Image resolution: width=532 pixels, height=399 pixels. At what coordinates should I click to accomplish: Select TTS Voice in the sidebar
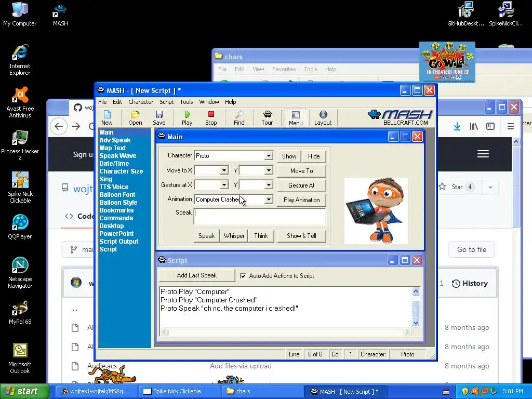coord(114,187)
